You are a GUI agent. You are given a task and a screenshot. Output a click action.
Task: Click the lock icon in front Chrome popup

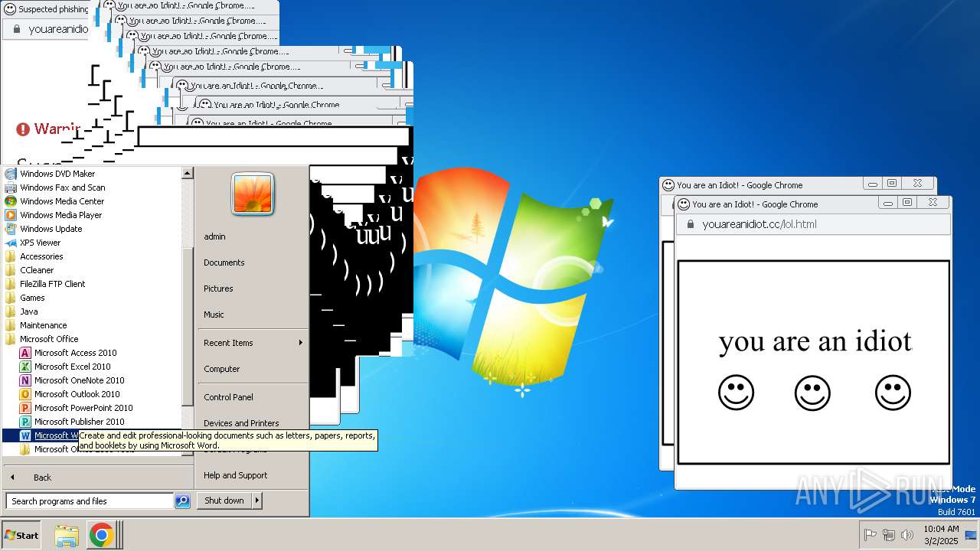690,224
